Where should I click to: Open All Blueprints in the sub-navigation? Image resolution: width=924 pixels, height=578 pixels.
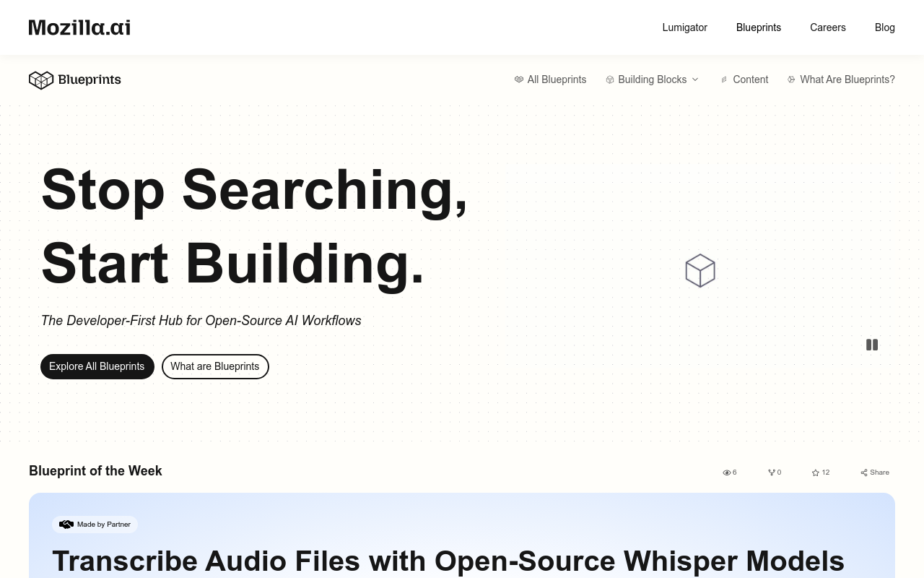point(550,79)
